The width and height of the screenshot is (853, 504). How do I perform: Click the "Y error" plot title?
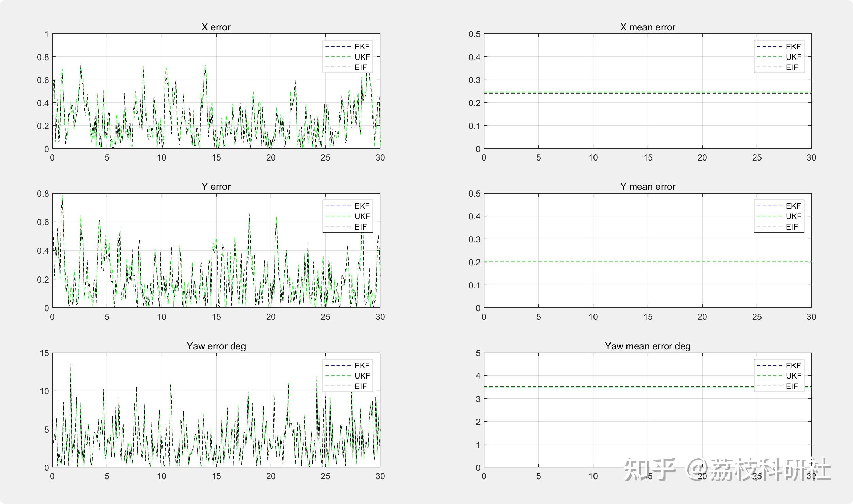[216, 187]
